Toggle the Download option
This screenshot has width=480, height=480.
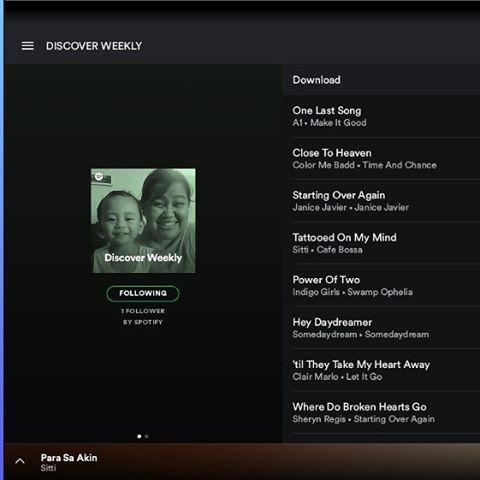381,80
